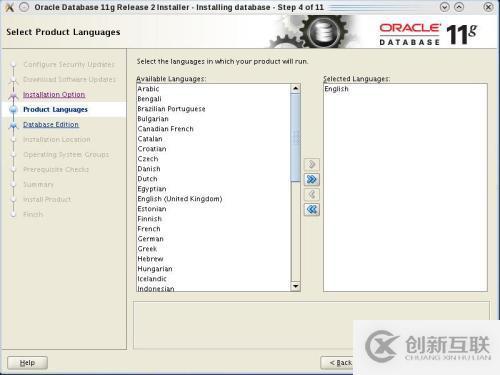The image size is (500, 375).
Task: Click the Download Software Updates step
Action: pos(69,79)
